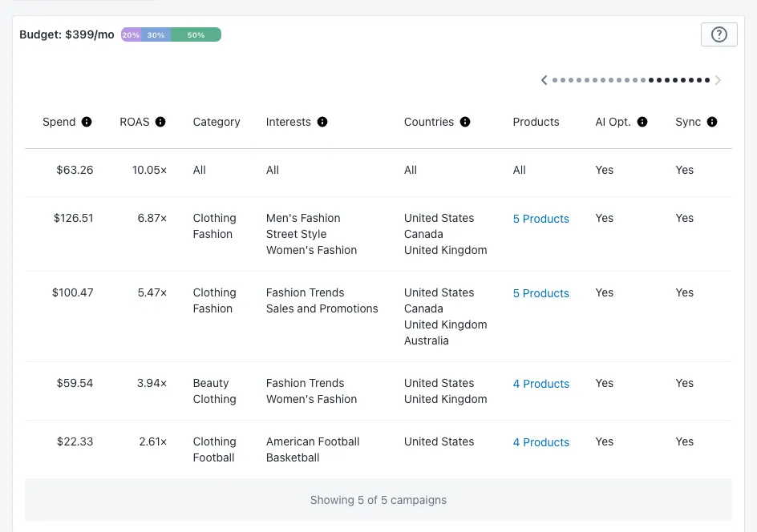Open the help question mark button
Image resolution: width=757 pixels, height=532 pixels.
(x=719, y=34)
